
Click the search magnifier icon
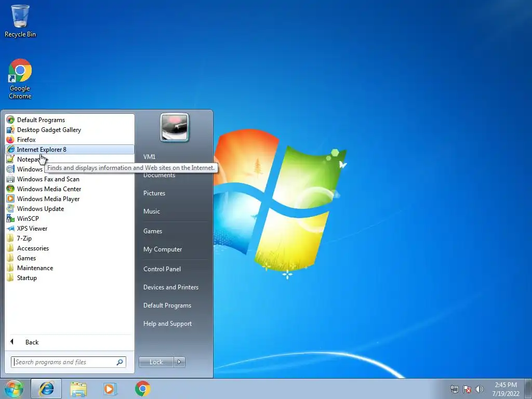coord(120,362)
